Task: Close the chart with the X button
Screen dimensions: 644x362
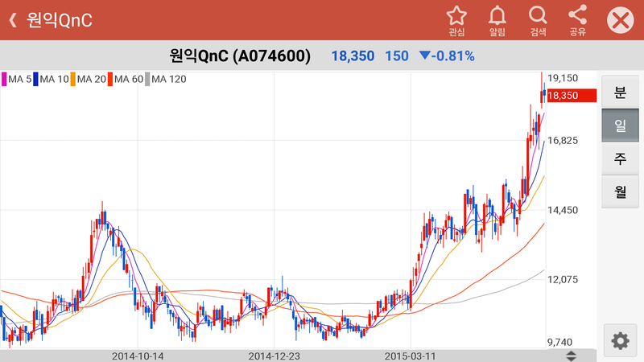Action: 620,20
